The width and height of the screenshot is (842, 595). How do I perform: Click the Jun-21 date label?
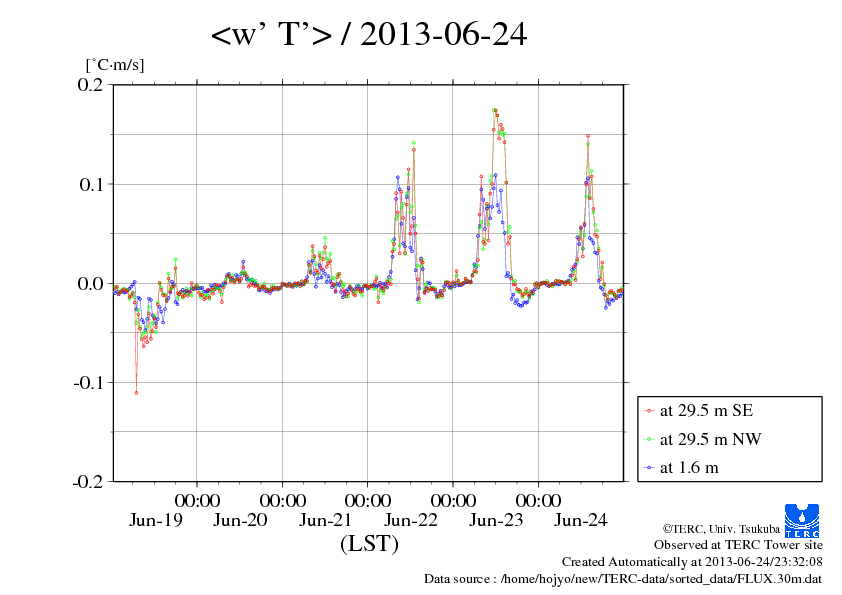[325, 520]
